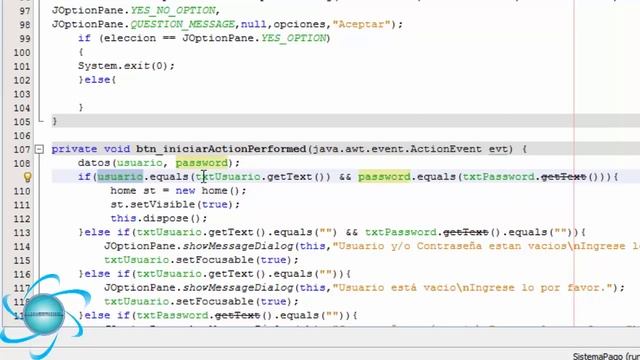This screenshot has width=640, height=360.
Task: Collapse the btn_iniciarActionPerformed method fold
Action: [x=39, y=149]
